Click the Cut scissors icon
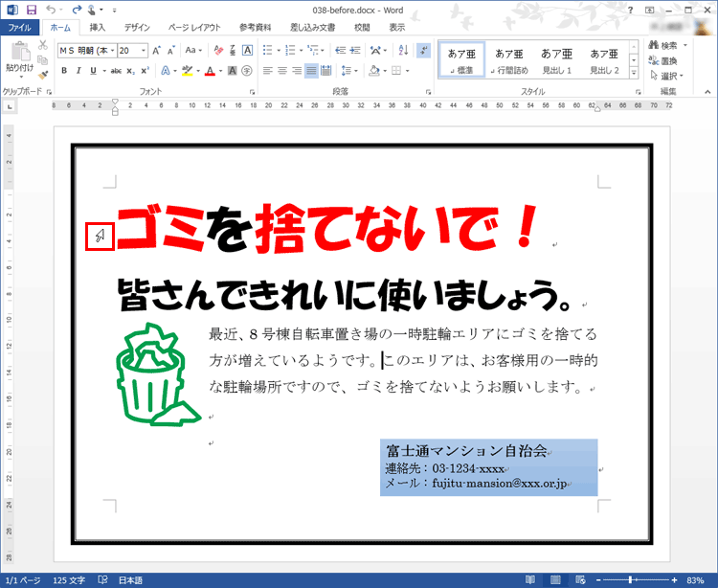Screen dimensions: 718x588 [42, 45]
